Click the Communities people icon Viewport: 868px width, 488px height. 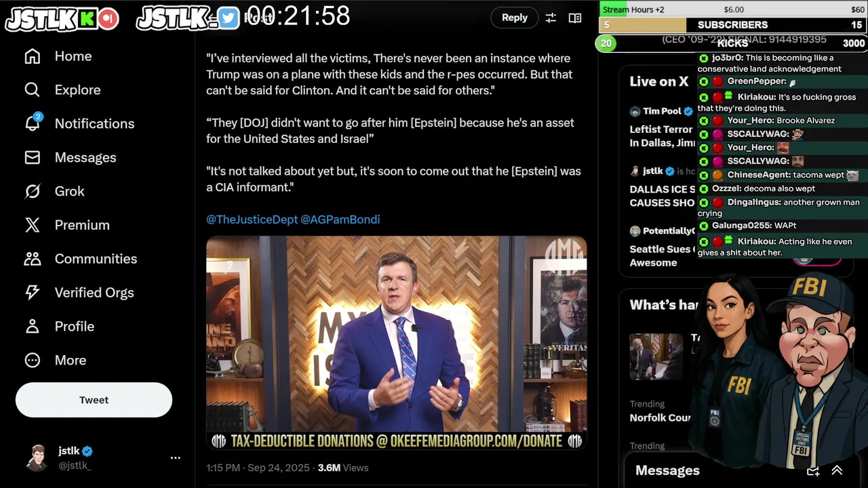coord(33,259)
